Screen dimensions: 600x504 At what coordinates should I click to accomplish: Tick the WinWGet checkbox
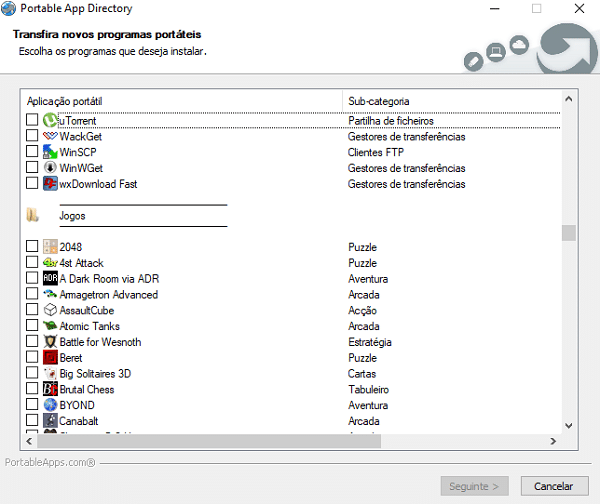(32, 167)
